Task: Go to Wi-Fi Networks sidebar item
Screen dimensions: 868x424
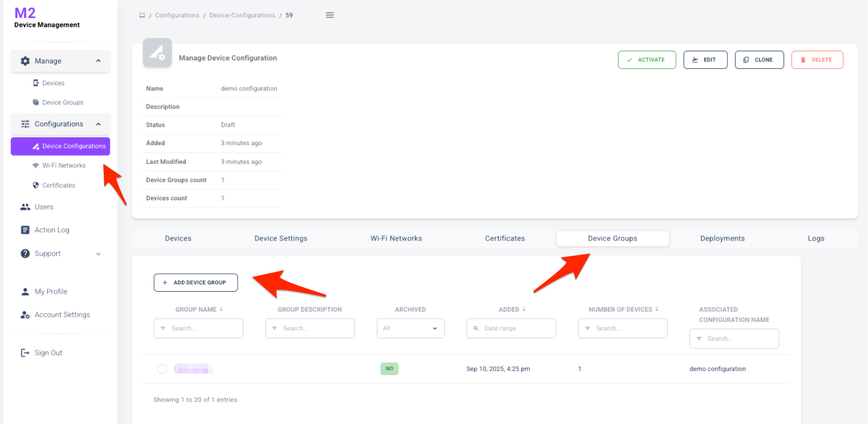Action: point(63,165)
